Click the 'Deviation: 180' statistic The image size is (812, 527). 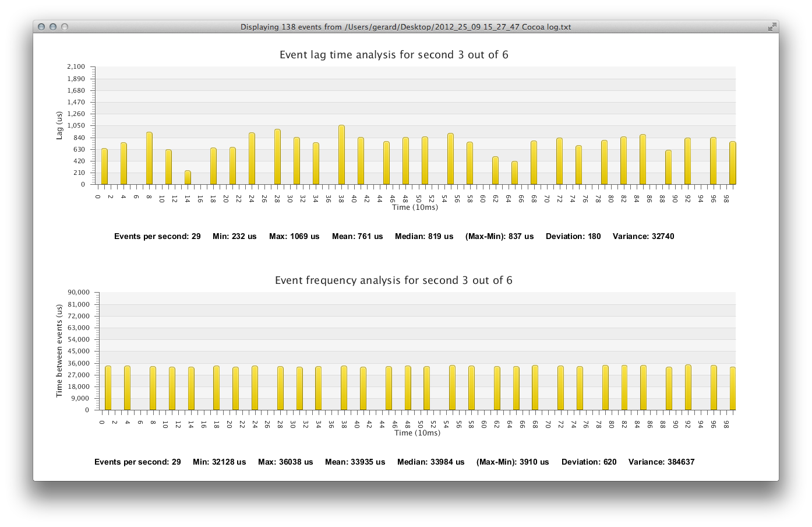tap(573, 237)
